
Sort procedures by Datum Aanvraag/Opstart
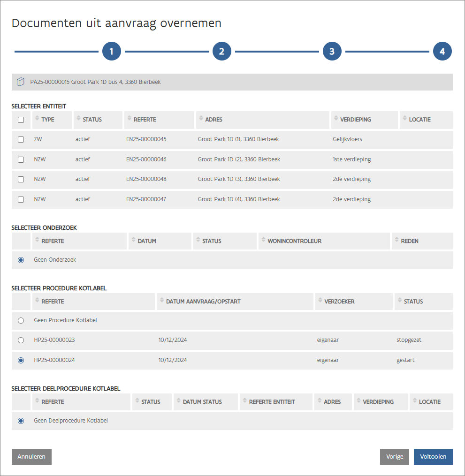pyautogui.click(x=203, y=302)
